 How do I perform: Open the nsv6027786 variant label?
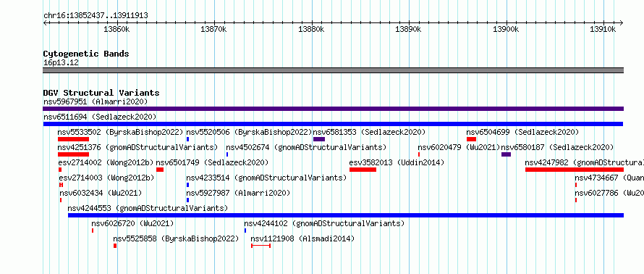pyautogui.click(x=609, y=193)
